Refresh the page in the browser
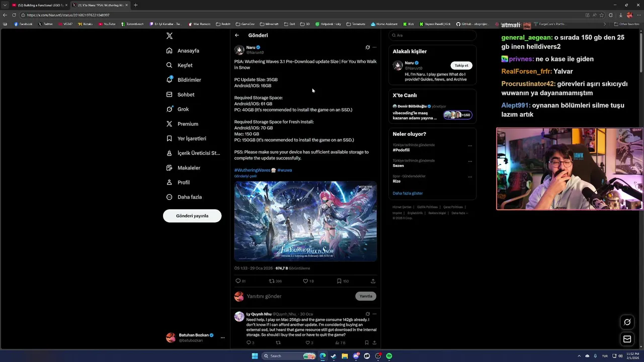The image size is (644, 362). 13,15
